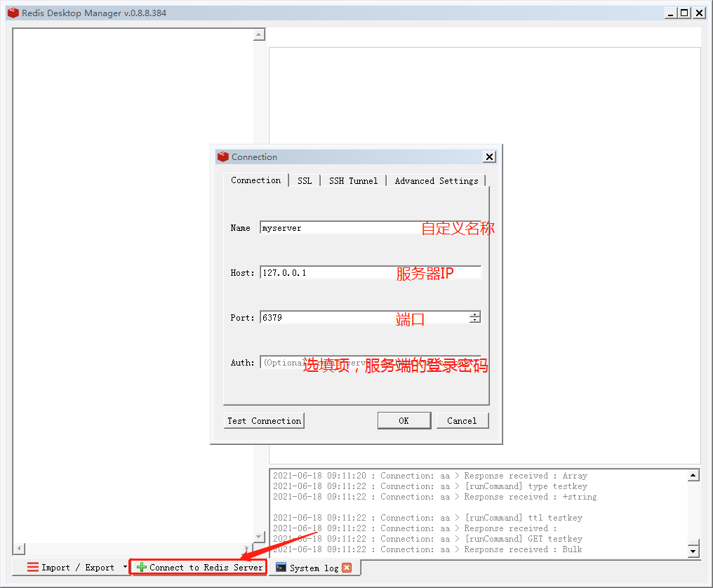Viewport: 713px width, 588px height.
Task: Click log line 'Response received : Array'
Action: (x=429, y=476)
